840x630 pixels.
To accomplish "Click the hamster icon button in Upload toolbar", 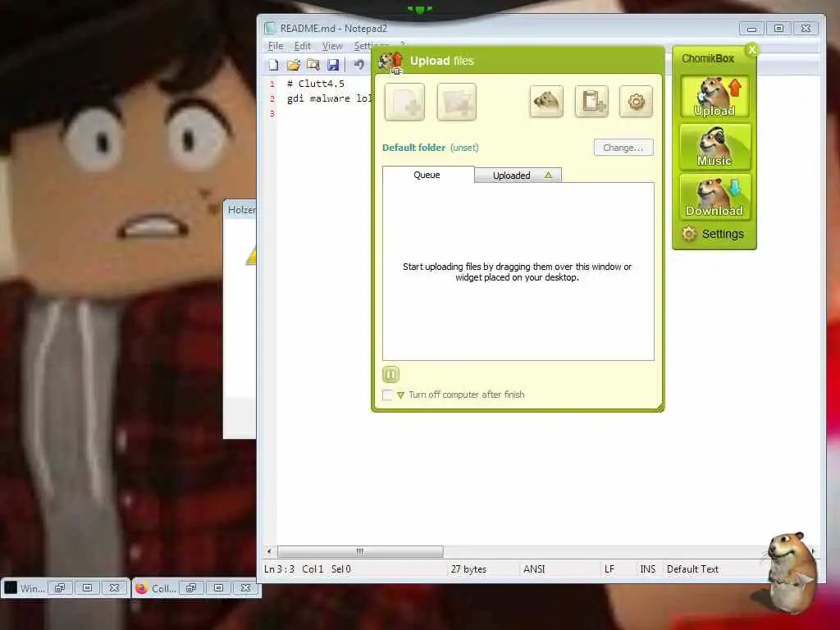I will [x=546, y=101].
